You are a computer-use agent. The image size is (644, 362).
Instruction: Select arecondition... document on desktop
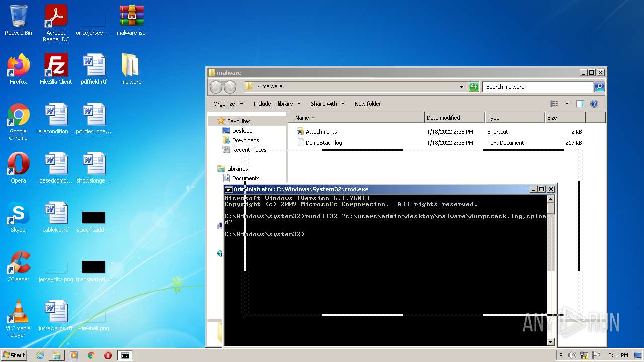(x=56, y=119)
